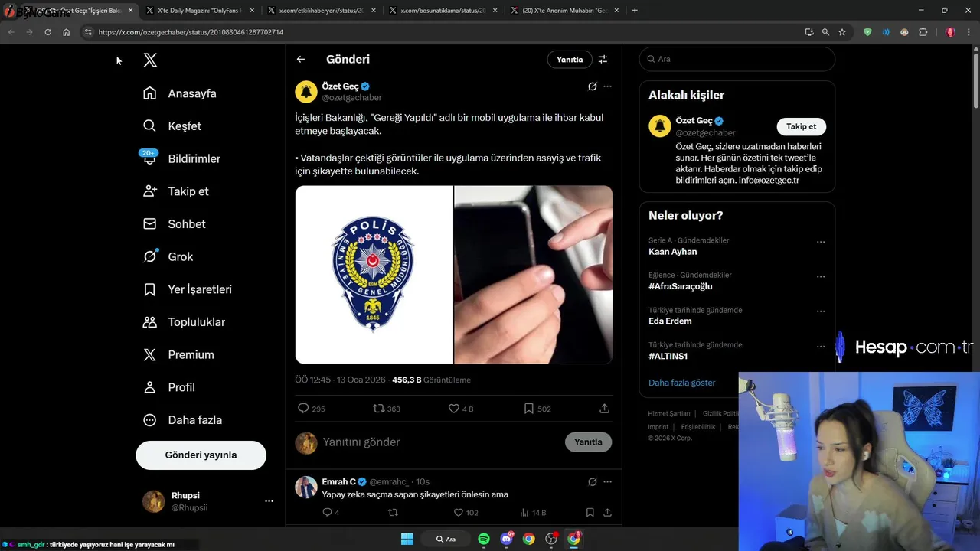Open browser extensions puzzle icon
Screen dimensions: 980x551
click(x=923, y=32)
